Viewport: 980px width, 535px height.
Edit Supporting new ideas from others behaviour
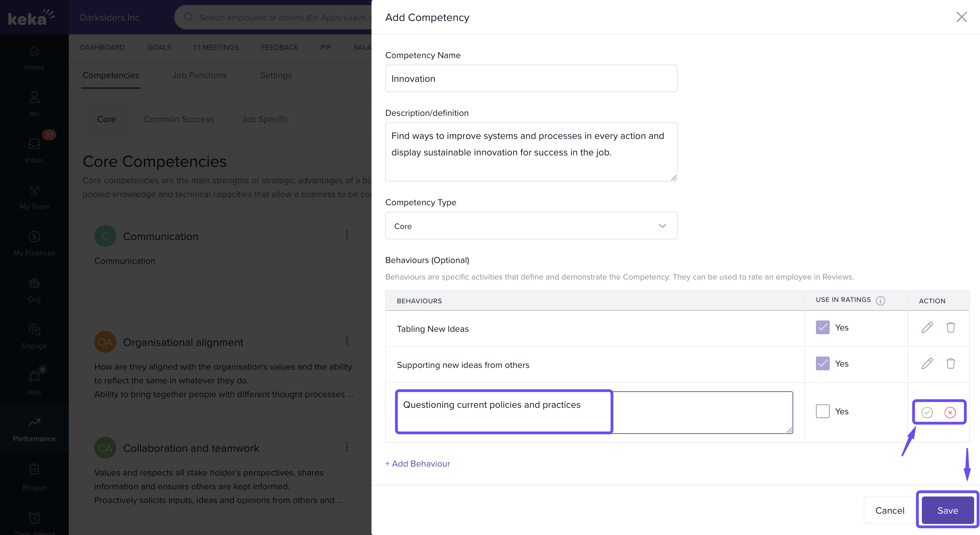click(x=927, y=363)
